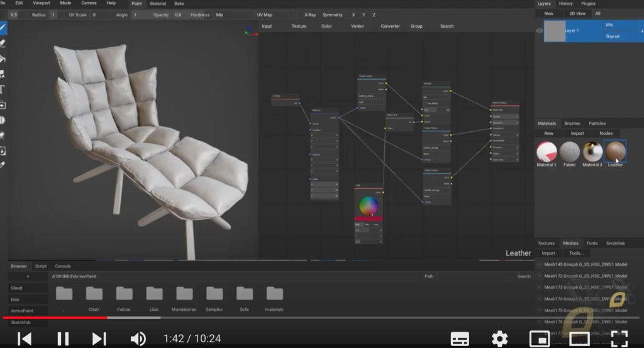Switch to the Material workspace tab
This screenshot has width=644, height=348.
[158, 4]
